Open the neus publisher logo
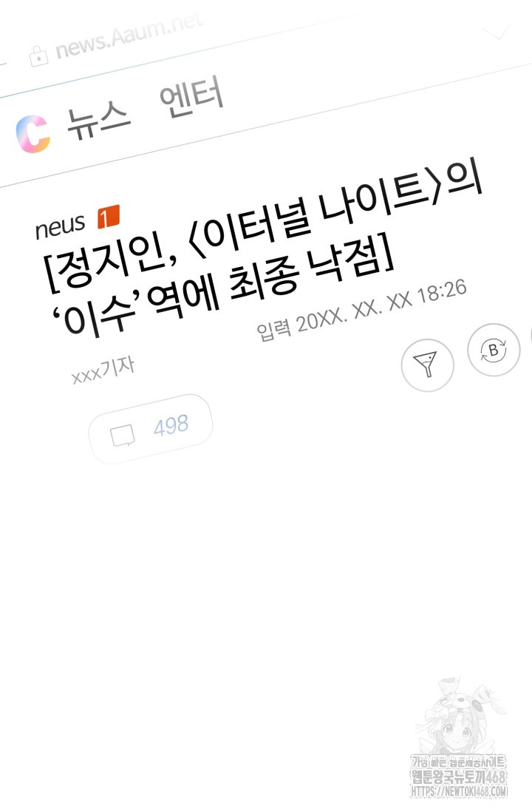This screenshot has width=532, height=812. [x=60, y=226]
